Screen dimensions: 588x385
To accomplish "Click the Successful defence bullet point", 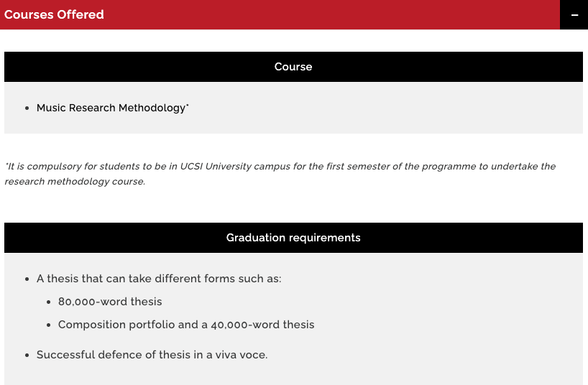I will point(27,355).
